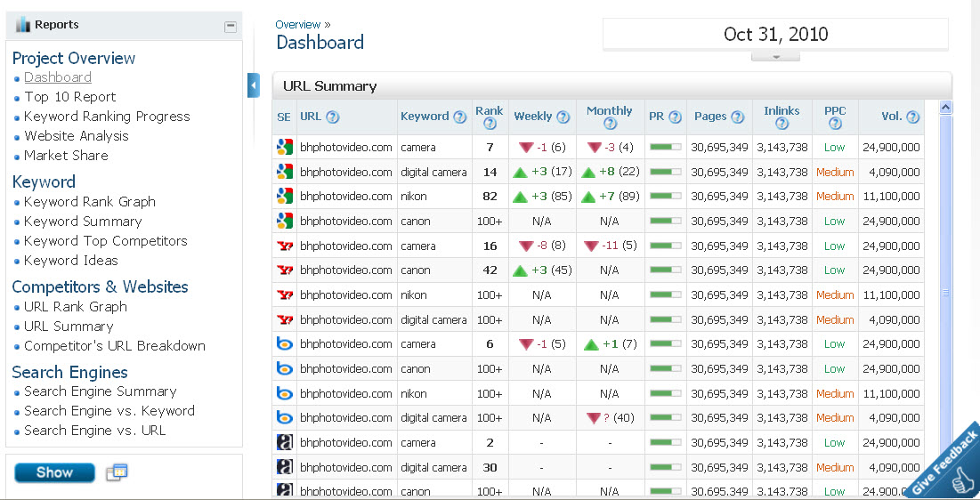This screenshot has width=980, height=500.
Task: Click the help icon beside Keyword header
Action: (x=460, y=117)
